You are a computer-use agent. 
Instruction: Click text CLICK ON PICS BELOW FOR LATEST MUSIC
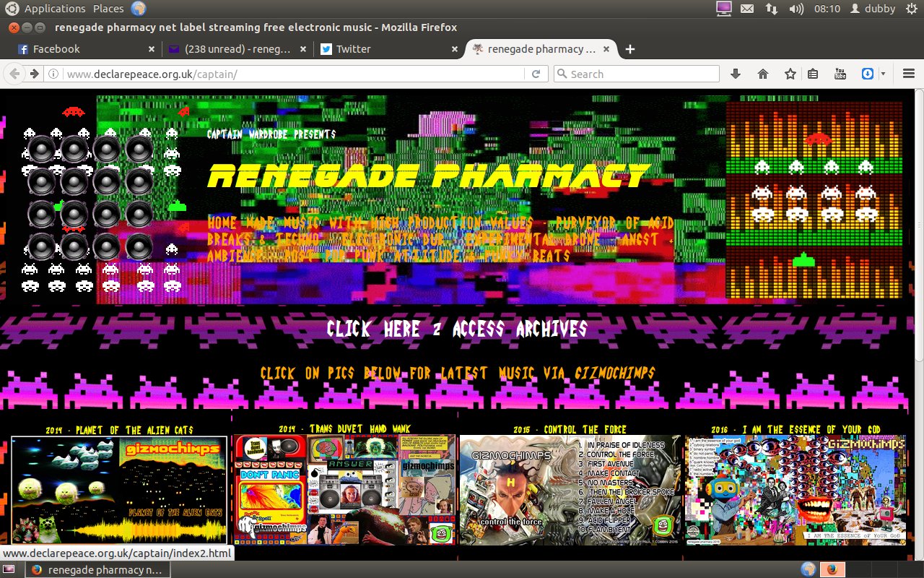pos(458,374)
